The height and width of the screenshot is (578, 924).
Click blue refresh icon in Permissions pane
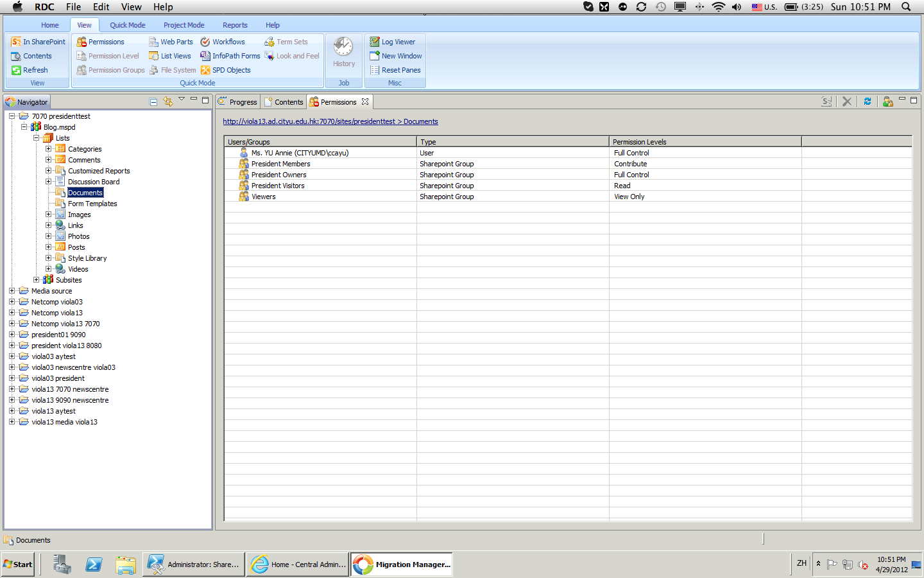point(868,101)
